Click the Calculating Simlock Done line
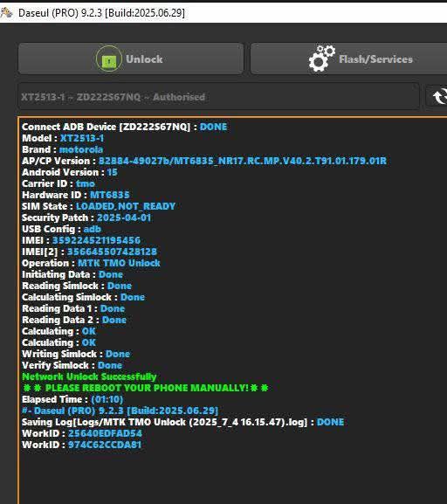Screen dimensions: 447x504 83,297
